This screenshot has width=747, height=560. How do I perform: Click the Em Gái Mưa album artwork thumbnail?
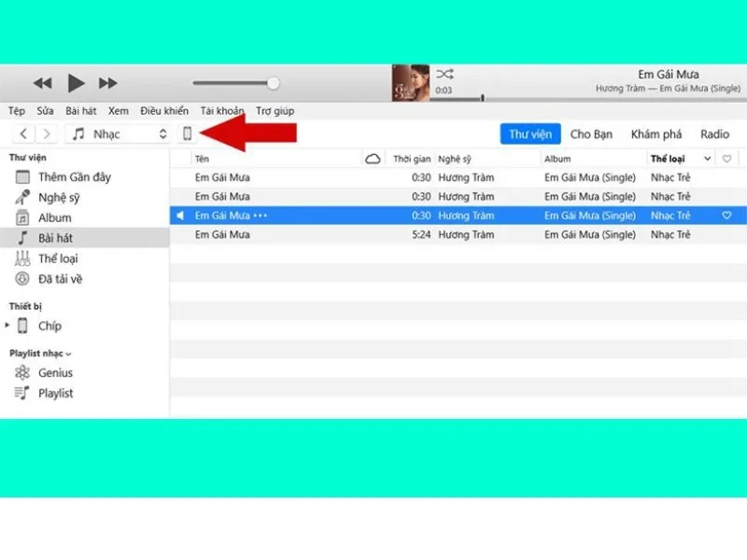click(x=410, y=83)
